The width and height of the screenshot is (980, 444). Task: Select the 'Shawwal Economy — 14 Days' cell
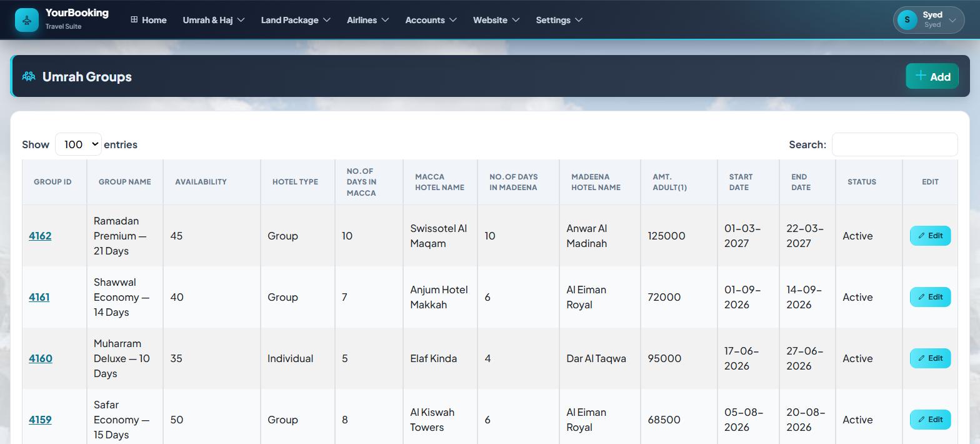click(x=125, y=297)
